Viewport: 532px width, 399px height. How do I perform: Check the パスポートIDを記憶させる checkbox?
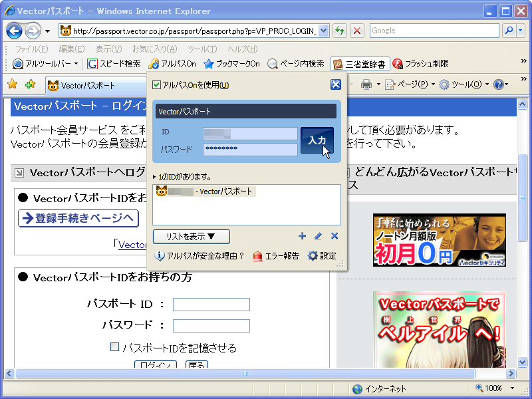click(114, 346)
